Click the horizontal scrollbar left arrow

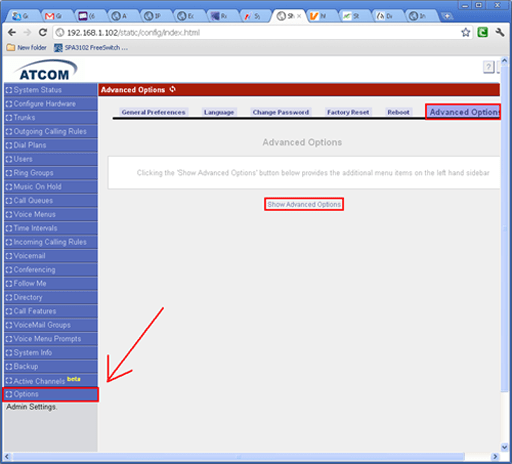tap(7, 456)
